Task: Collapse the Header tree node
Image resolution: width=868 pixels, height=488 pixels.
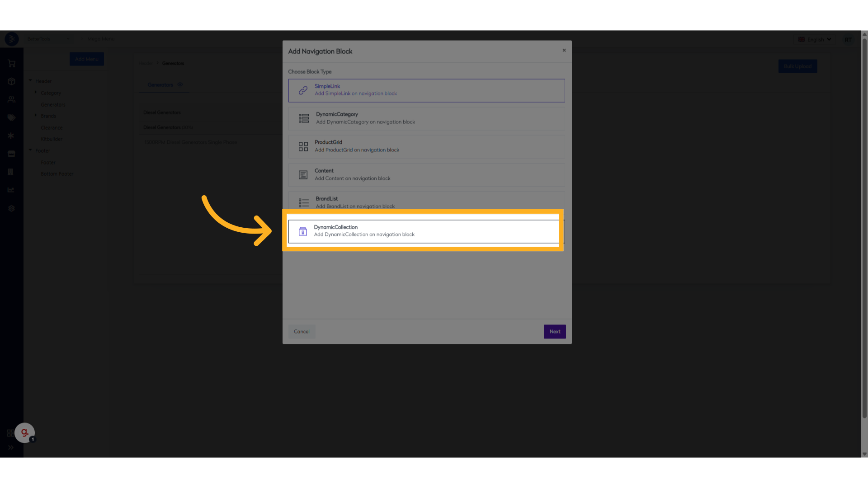Action: coord(30,81)
